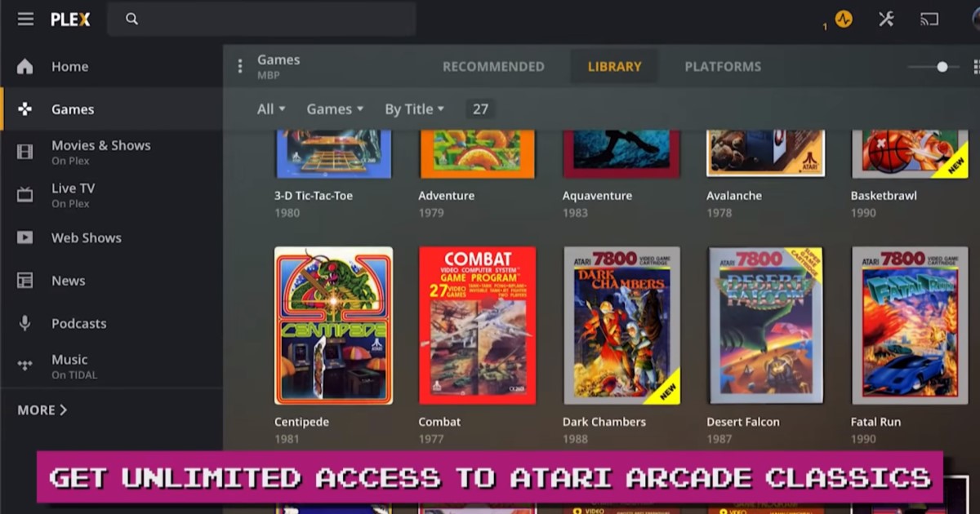Open the Dark Chambers game cover

[621, 326]
